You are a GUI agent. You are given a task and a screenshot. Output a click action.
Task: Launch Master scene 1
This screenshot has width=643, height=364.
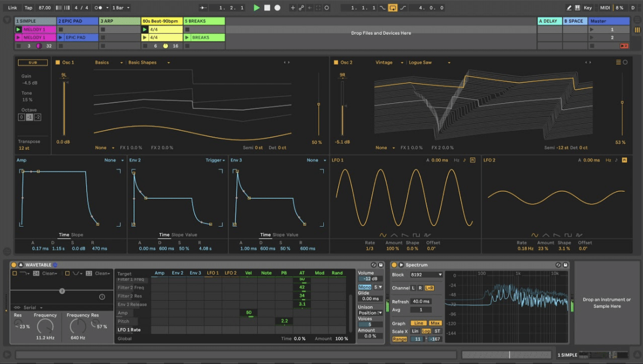point(591,29)
